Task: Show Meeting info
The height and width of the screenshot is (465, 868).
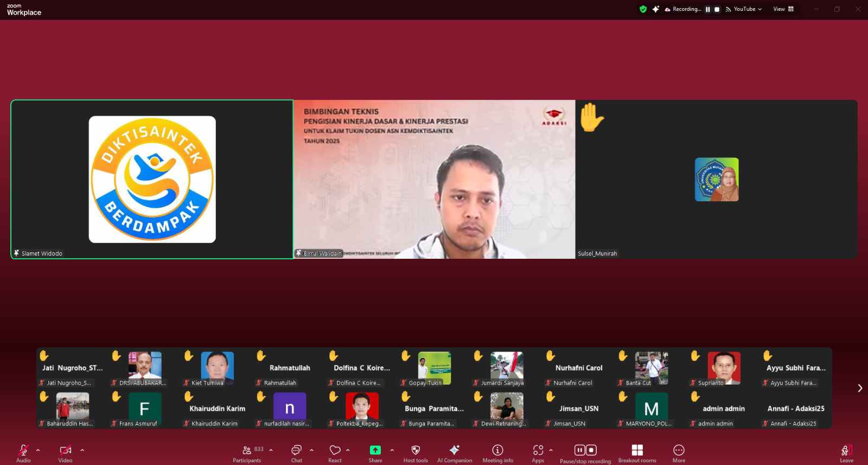Action: click(x=497, y=453)
